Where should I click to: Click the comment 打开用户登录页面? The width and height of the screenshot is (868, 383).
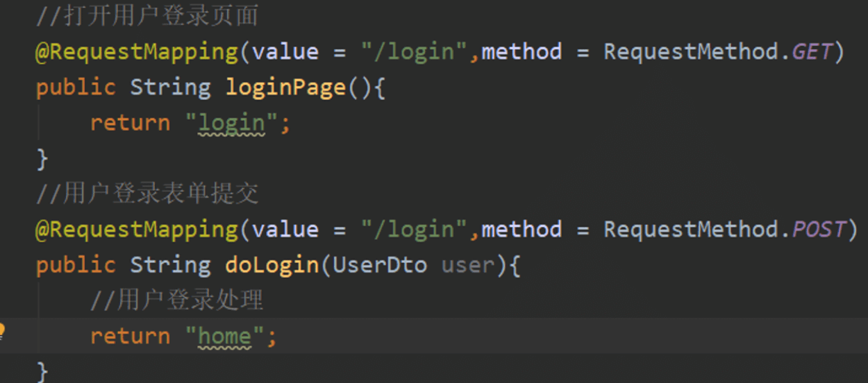[x=147, y=16]
